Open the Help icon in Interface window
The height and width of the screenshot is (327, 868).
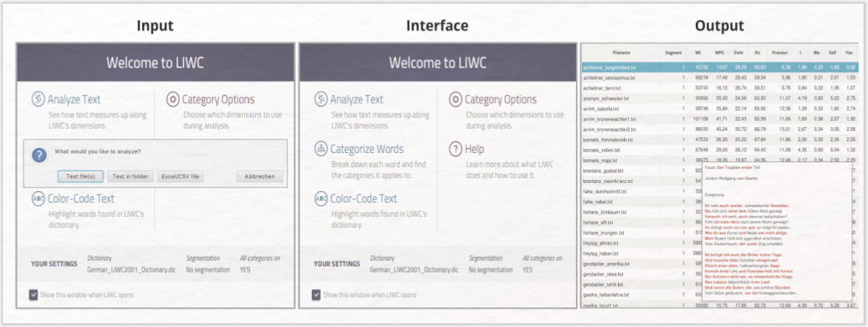pos(455,149)
